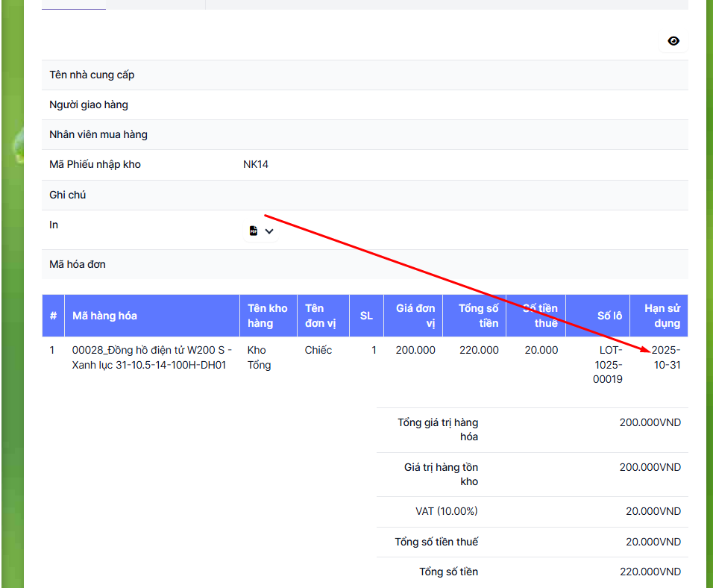Screen dimensions: 713x588
Task: Click the expiry date 2025-10-31
Action: pos(665,357)
